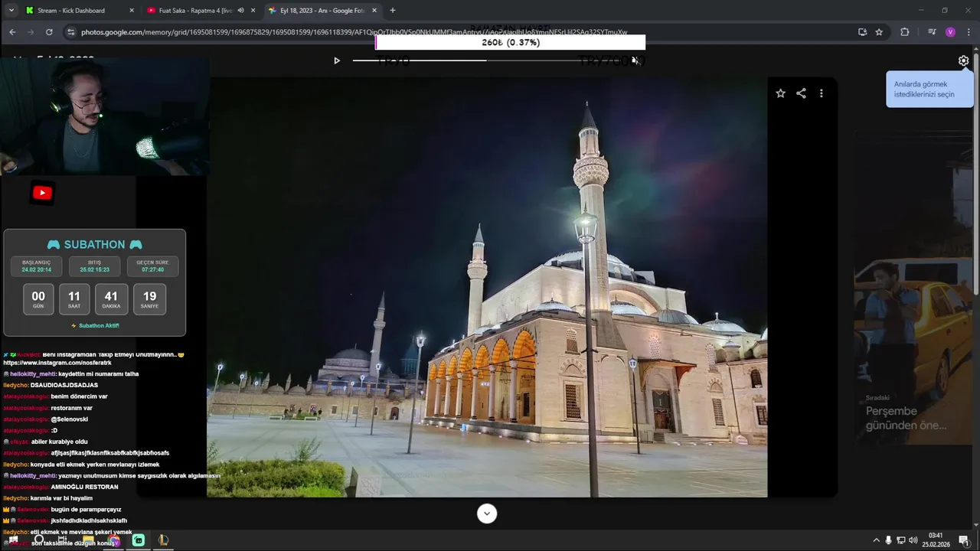This screenshot has width=980, height=551.
Task: Show hidden system tray icons
Action: click(876, 540)
